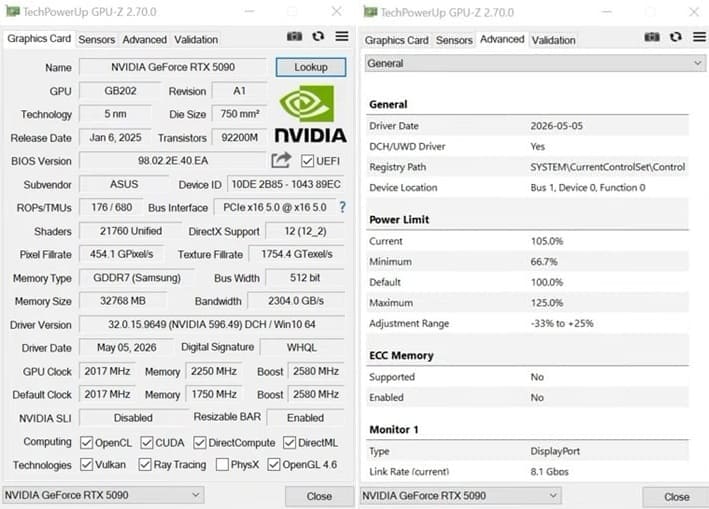The height and width of the screenshot is (509, 709).
Task: Click Adjustment Range value -33% to +25%
Action: point(562,323)
